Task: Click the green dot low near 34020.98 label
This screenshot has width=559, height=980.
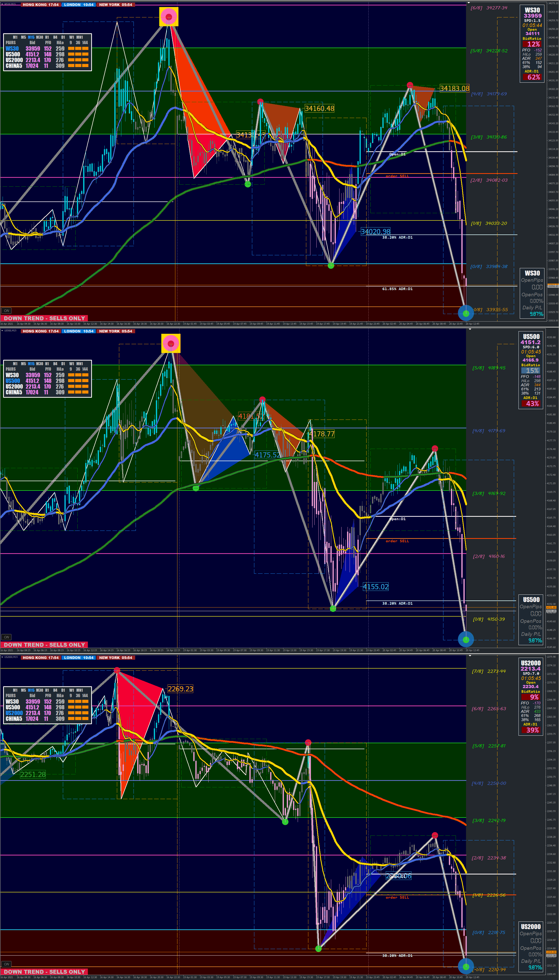Action: click(331, 265)
